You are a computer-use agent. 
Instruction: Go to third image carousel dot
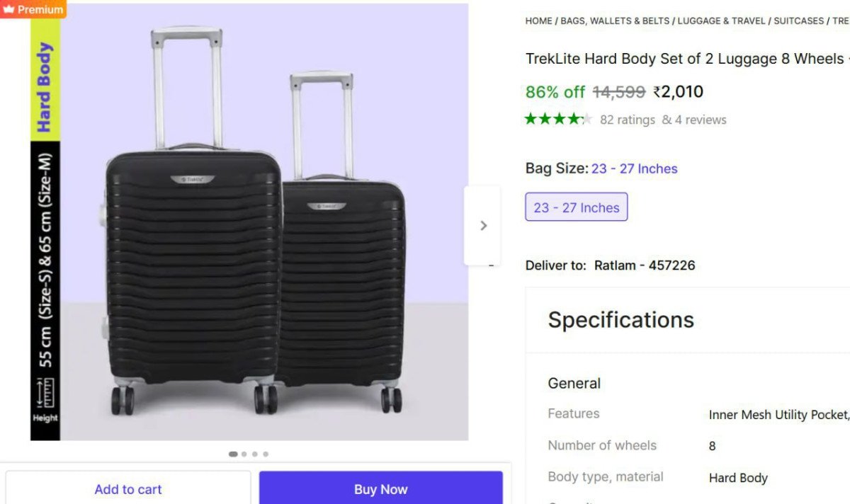pos(255,454)
